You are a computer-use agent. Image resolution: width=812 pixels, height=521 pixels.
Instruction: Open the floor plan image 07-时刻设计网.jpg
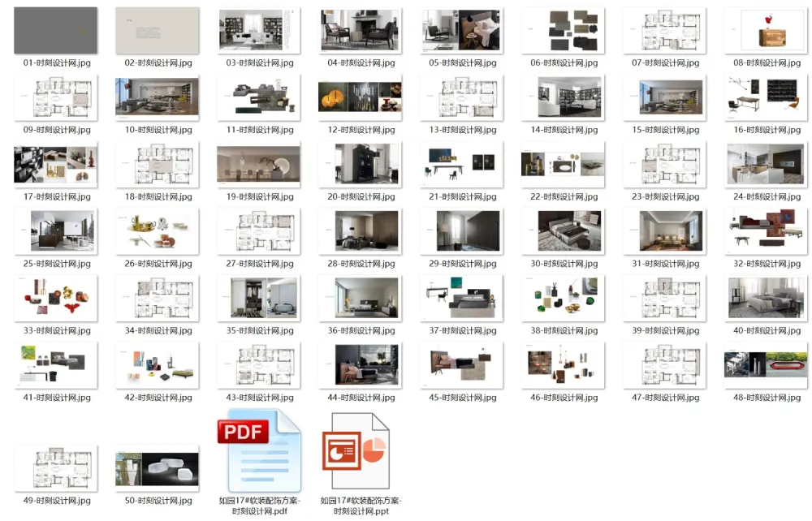coord(664,30)
